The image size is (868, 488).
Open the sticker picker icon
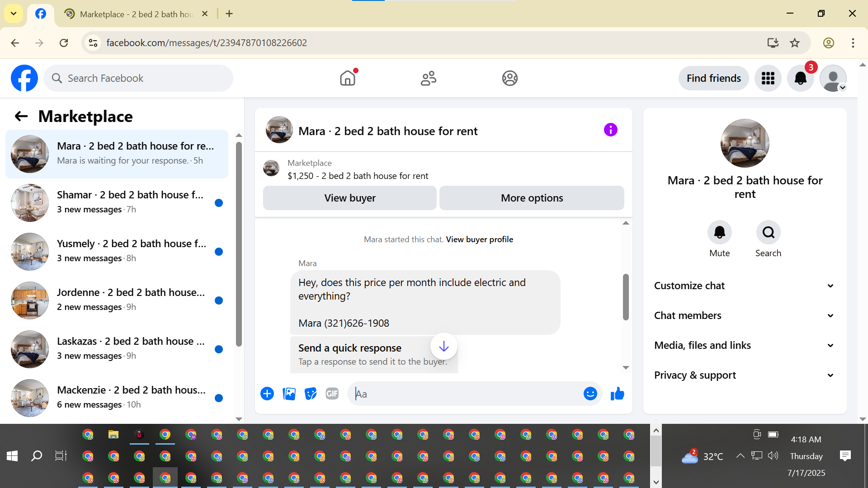tap(311, 394)
